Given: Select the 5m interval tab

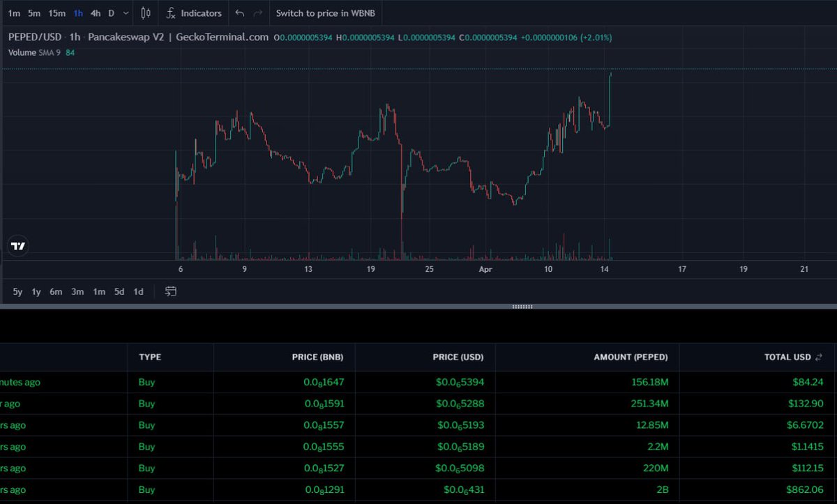Looking at the screenshot, I should pos(33,13).
